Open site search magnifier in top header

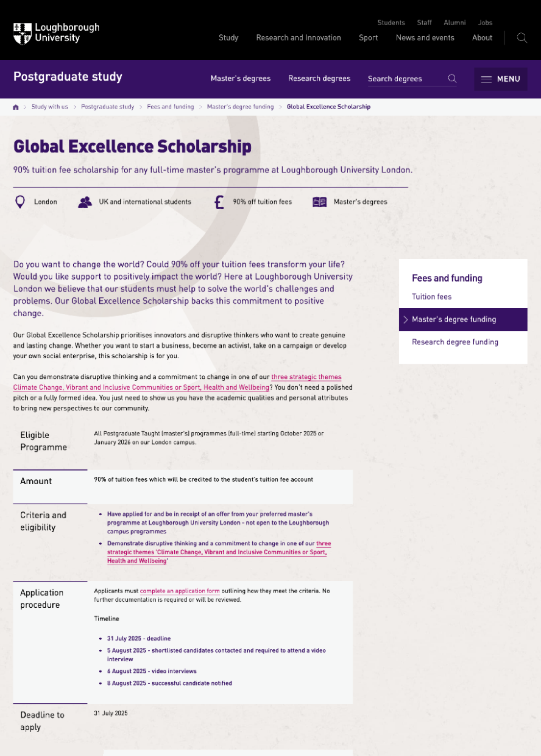coord(522,38)
